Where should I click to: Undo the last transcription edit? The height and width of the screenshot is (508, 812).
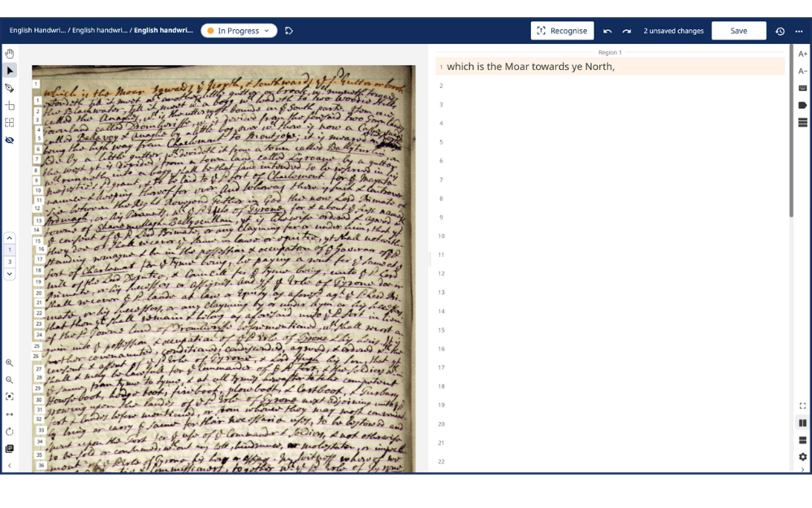click(607, 30)
